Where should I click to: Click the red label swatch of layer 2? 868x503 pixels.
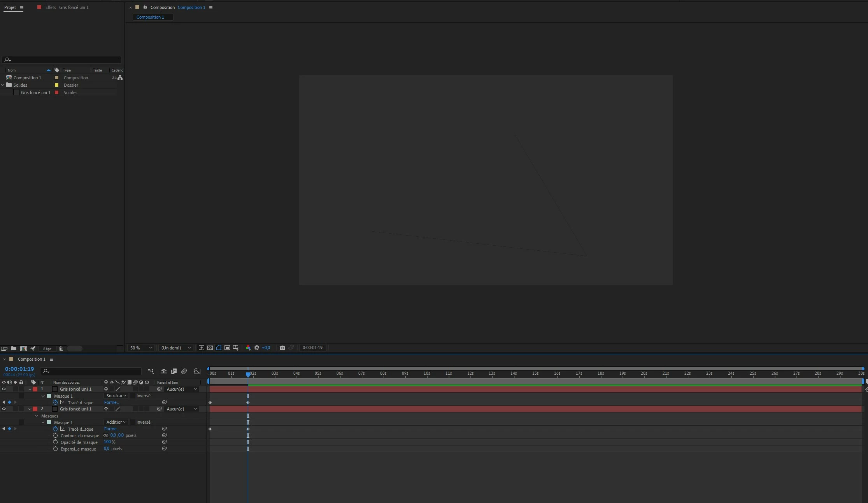click(x=35, y=409)
